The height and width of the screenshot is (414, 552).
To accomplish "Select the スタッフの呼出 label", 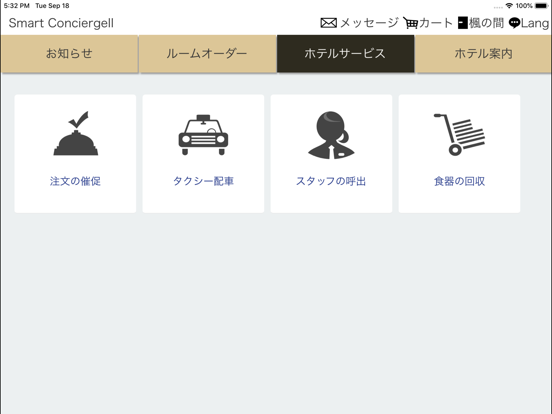I will pyautogui.click(x=331, y=181).
